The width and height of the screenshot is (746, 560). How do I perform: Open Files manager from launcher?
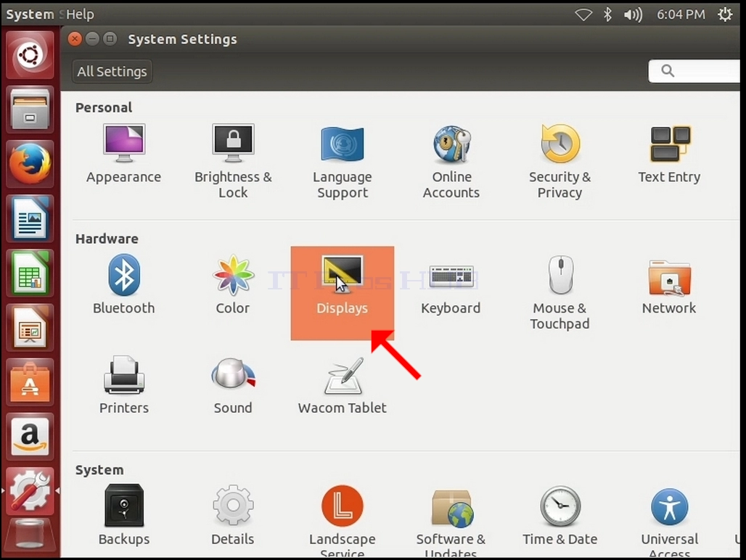tap(30, 110)
